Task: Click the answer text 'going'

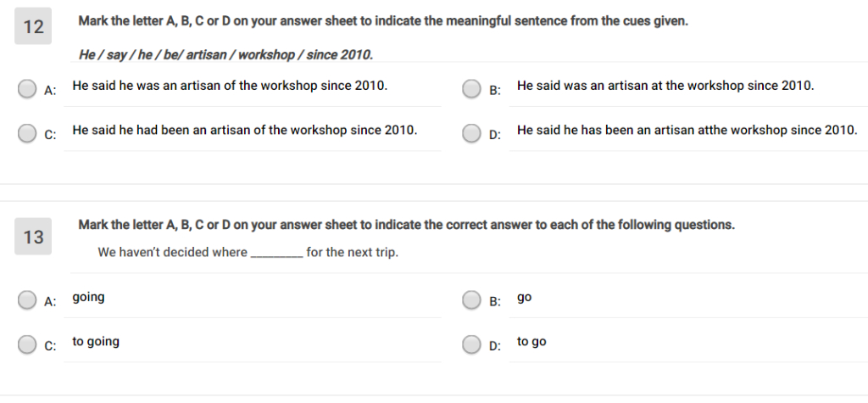Action: pyautogui.click(x=88, y=298)
